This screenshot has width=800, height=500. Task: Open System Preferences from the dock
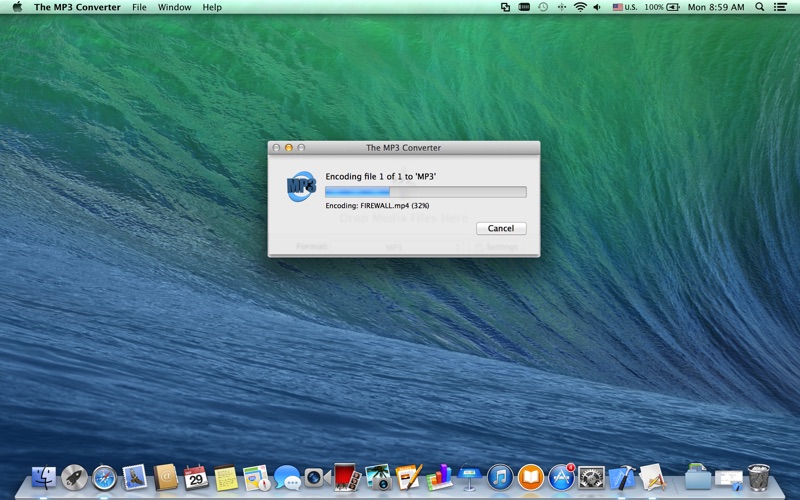tap(591, 478)
